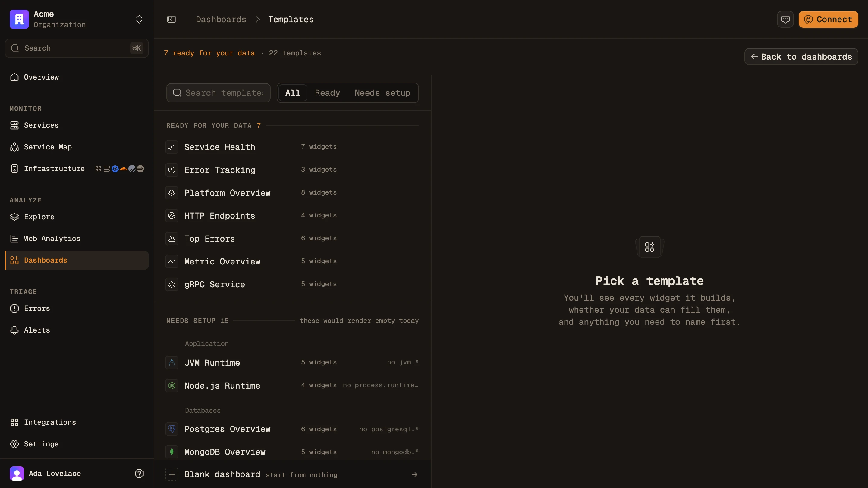Viewport: 868px width, 488px height.
Task: Select Metric Overview template name
Action: click(222, 262)
